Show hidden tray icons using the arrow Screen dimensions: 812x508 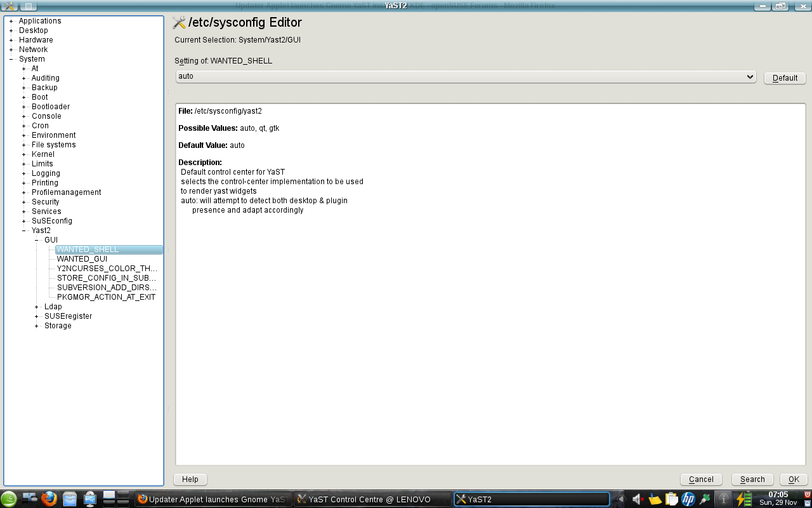point(622,500)
